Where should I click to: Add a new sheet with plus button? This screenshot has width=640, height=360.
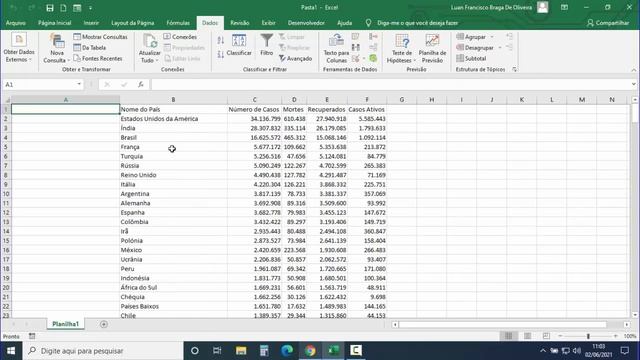pyautogui.click(x=104, y=324)
